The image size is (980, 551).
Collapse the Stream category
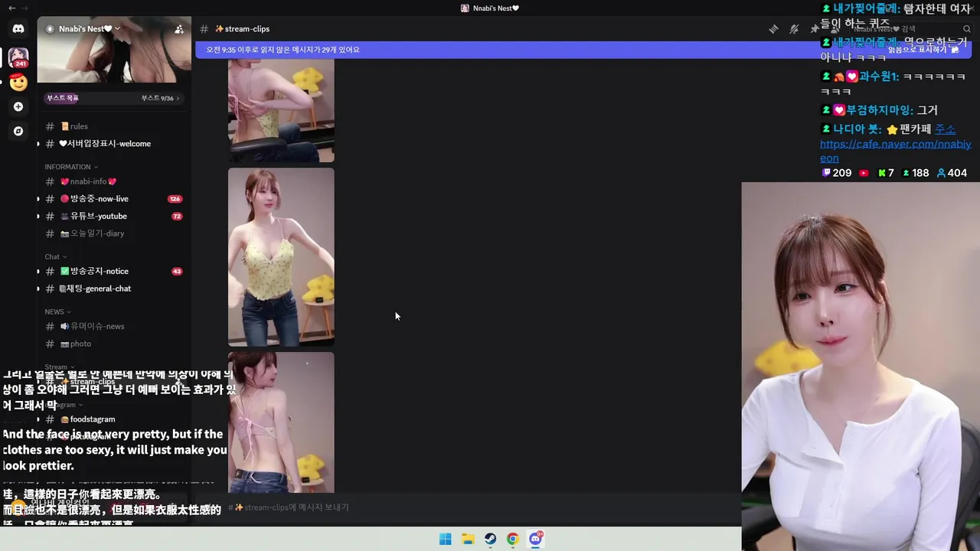59,367
